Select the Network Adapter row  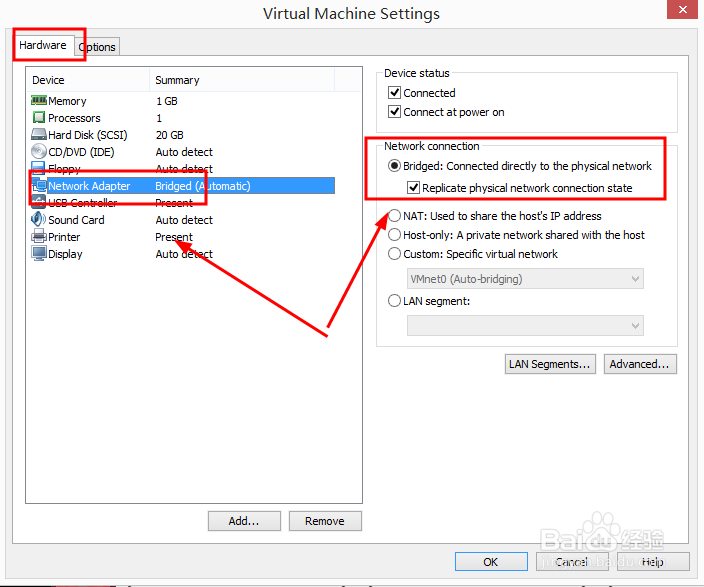point(182,185)
